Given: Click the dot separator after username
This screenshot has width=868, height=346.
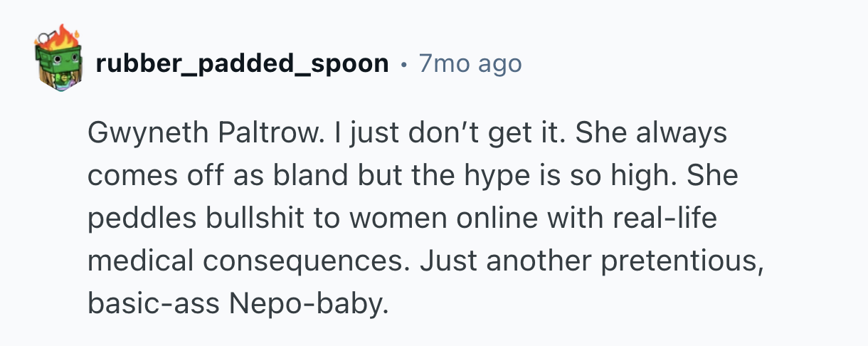Looking at the screenshot, I should pos(404,65).
